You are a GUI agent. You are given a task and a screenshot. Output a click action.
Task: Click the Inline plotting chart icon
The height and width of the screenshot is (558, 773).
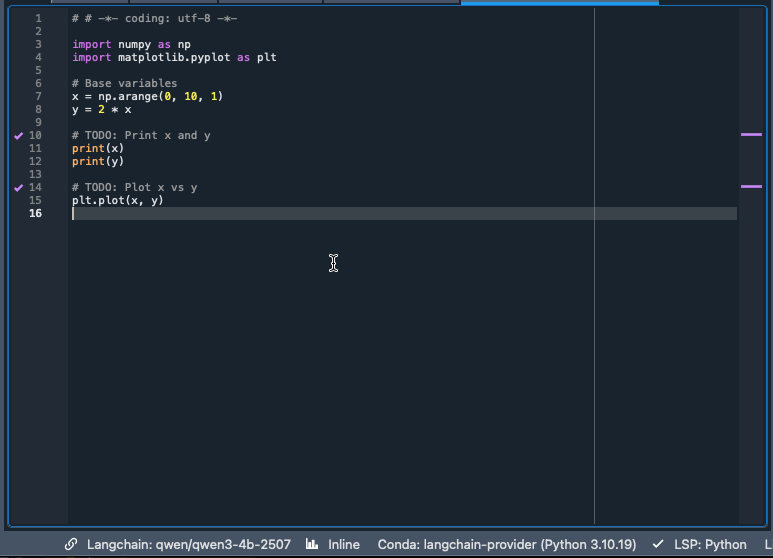coord(312,544)
